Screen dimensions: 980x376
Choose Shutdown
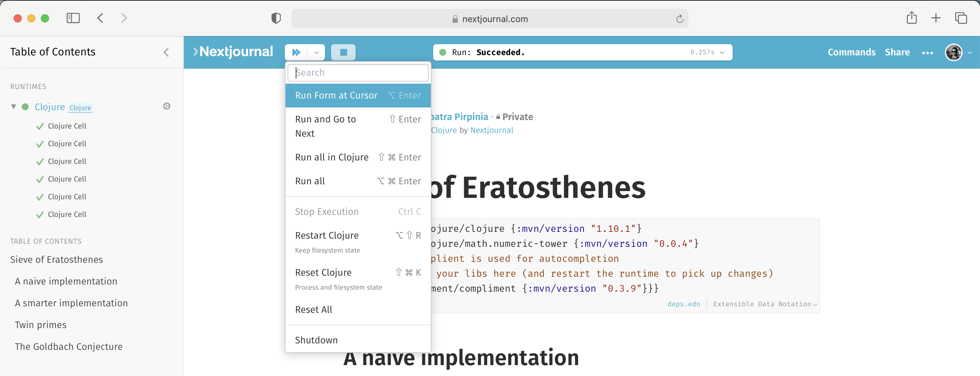tap(358, 340)
